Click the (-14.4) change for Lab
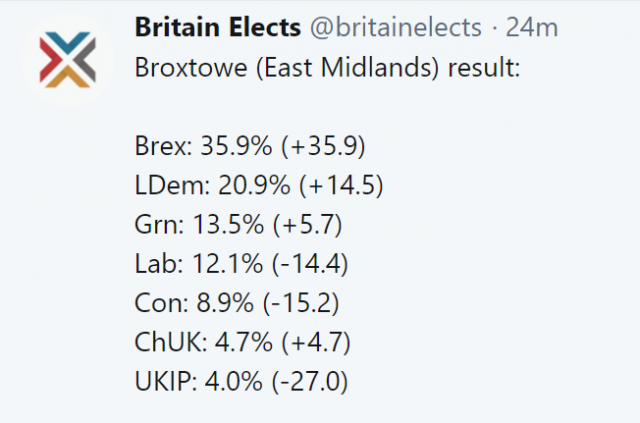 310,263
